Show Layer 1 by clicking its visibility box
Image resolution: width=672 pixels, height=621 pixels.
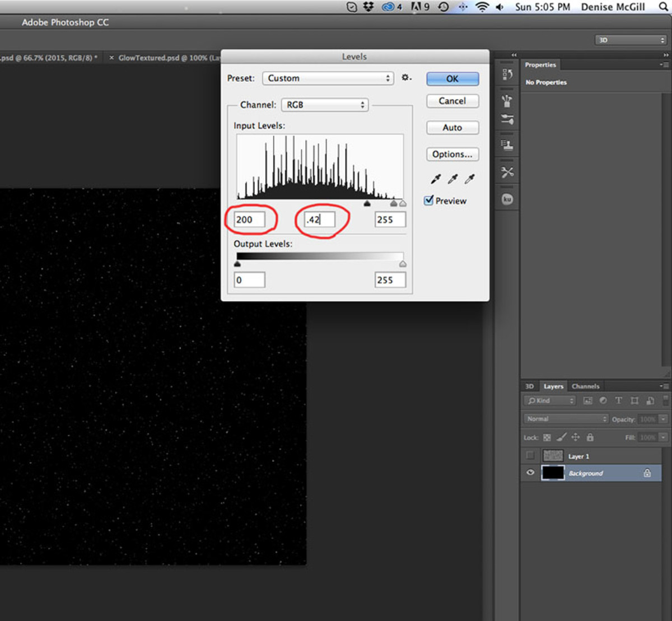530,456
